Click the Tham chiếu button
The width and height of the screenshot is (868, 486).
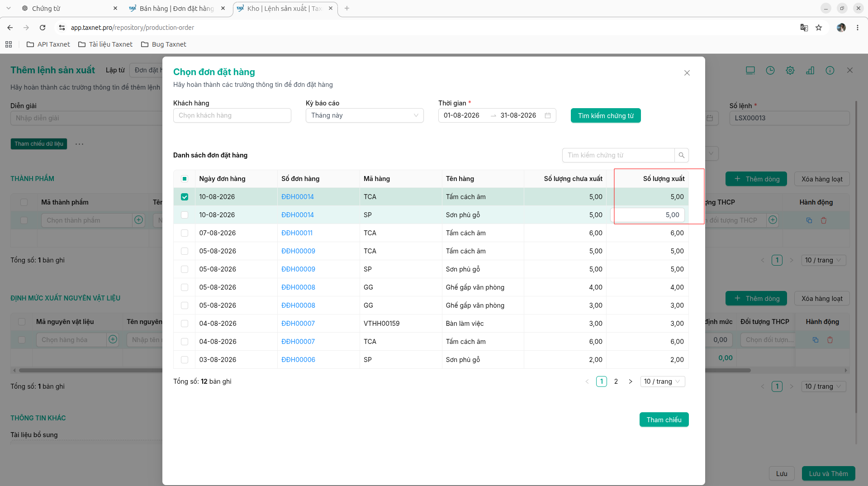click(664, 419)
